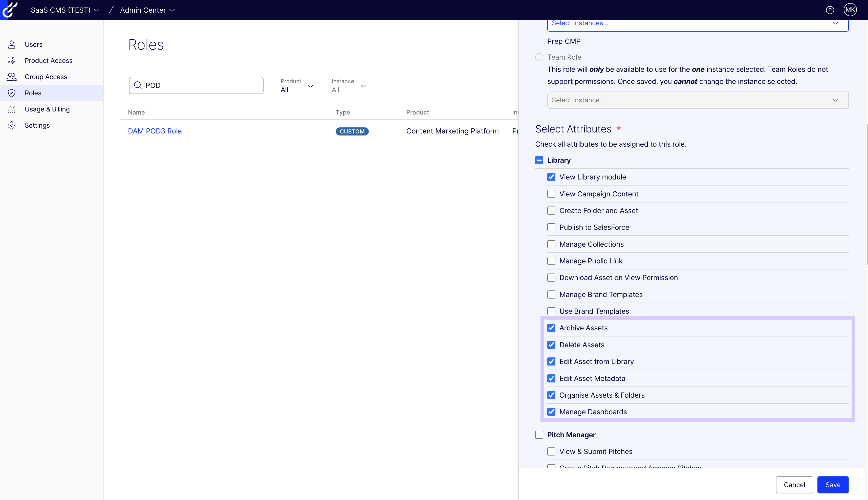Click the Cancel button
Screen dimensions: 868x500
[794, 485]
